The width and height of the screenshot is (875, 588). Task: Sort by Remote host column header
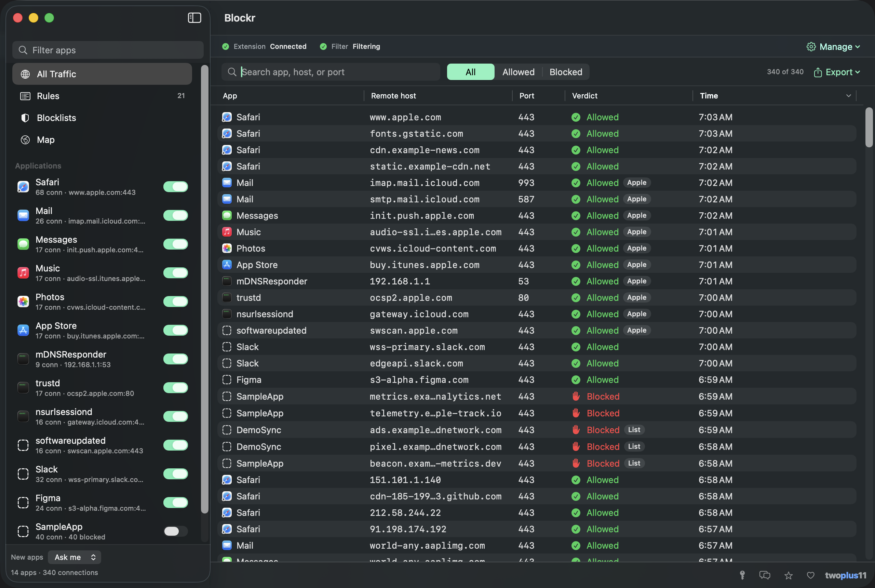pyautogui.click(x=393, y=96)
